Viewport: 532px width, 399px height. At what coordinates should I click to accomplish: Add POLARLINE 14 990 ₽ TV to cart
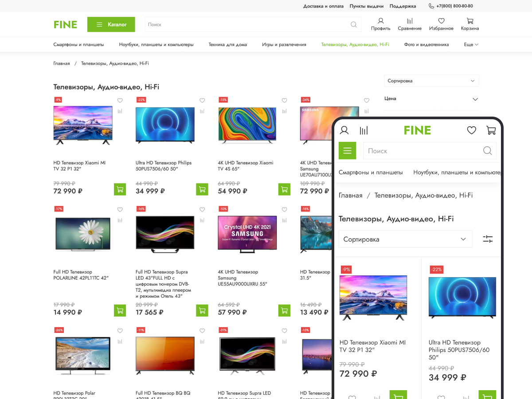(120, 310)
